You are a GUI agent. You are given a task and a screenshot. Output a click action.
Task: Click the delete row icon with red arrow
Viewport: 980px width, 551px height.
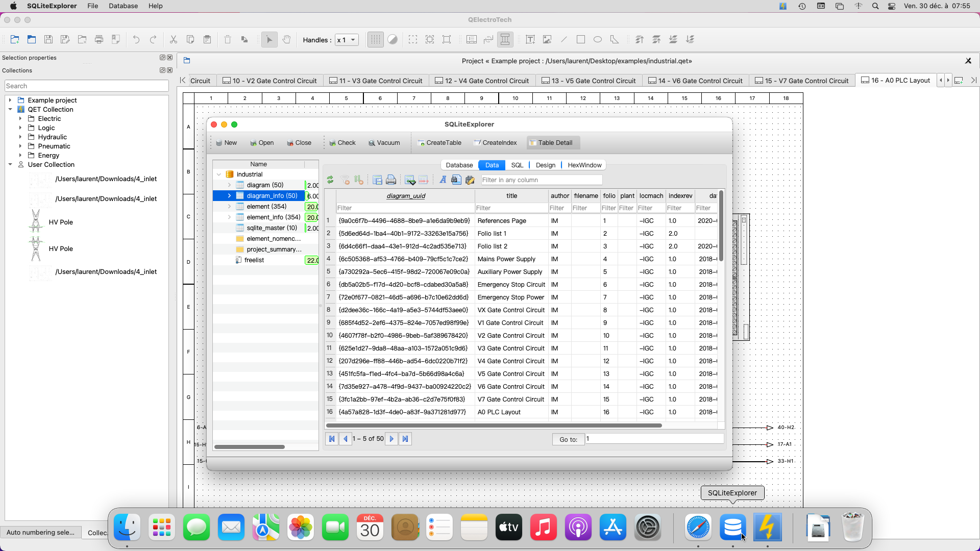coord(423,180)
